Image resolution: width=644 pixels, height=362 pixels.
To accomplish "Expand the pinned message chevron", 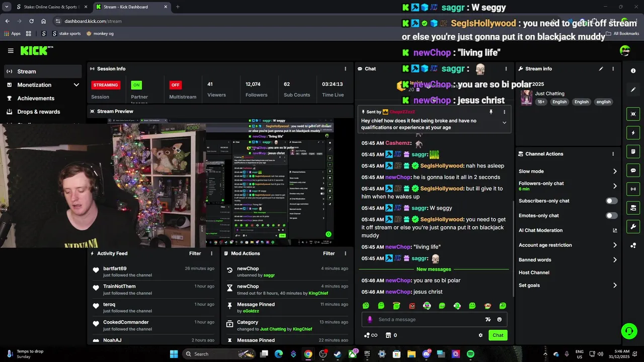I will (x=504, y=123).
